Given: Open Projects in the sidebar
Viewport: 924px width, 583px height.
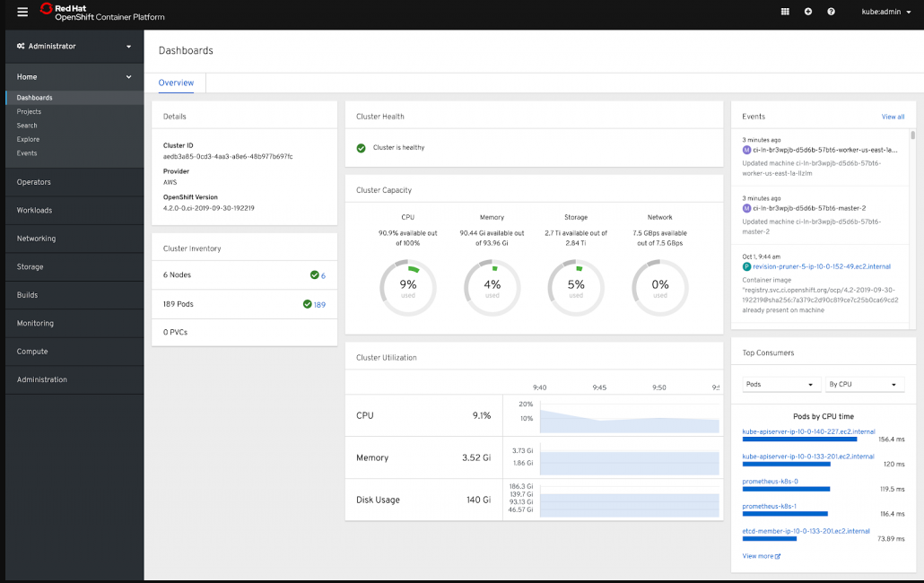Looking at the screenshot, I should pos(29,112).
